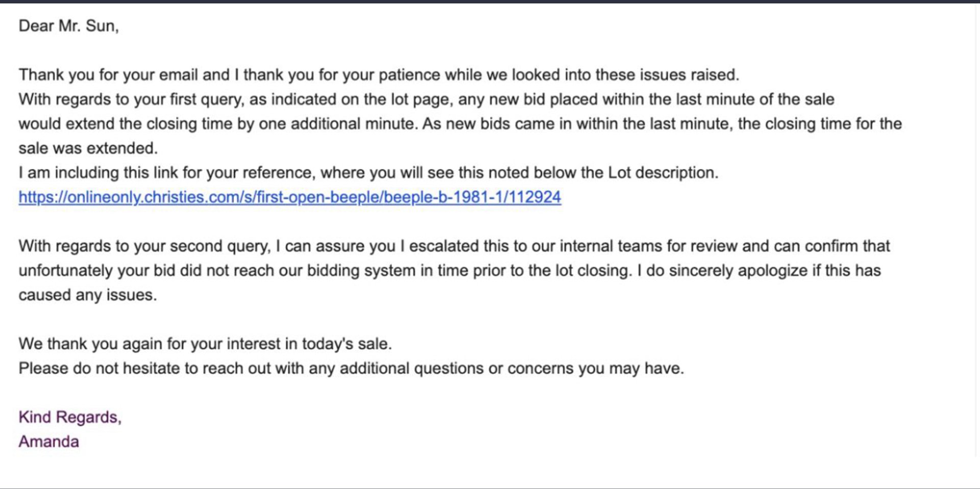This screenshot has height=489, width=980.
Task: Click the "Dear Mr. Sun," greeting
Action: (69, 26)
